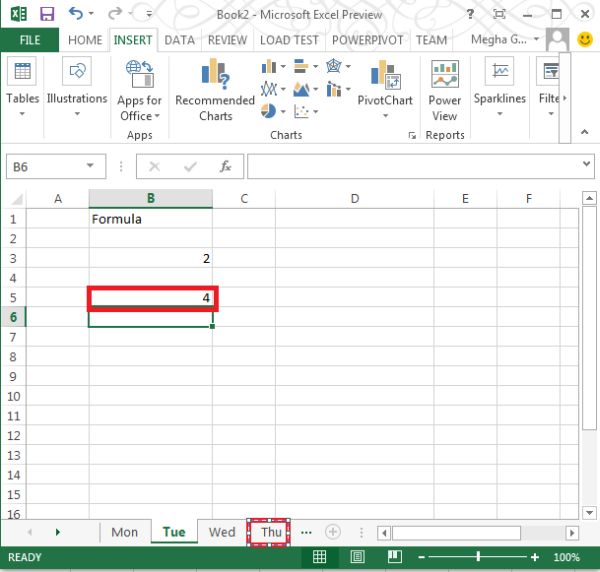Switch to Page Layout view

coord(357,557)
